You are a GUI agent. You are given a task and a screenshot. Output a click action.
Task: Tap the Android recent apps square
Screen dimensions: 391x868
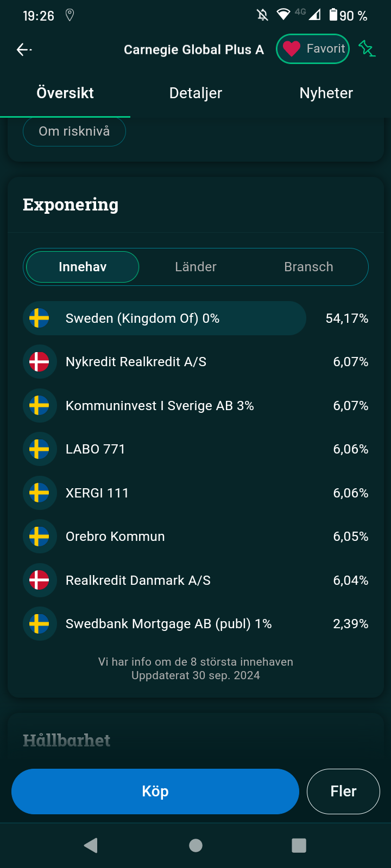pos(299,845)
